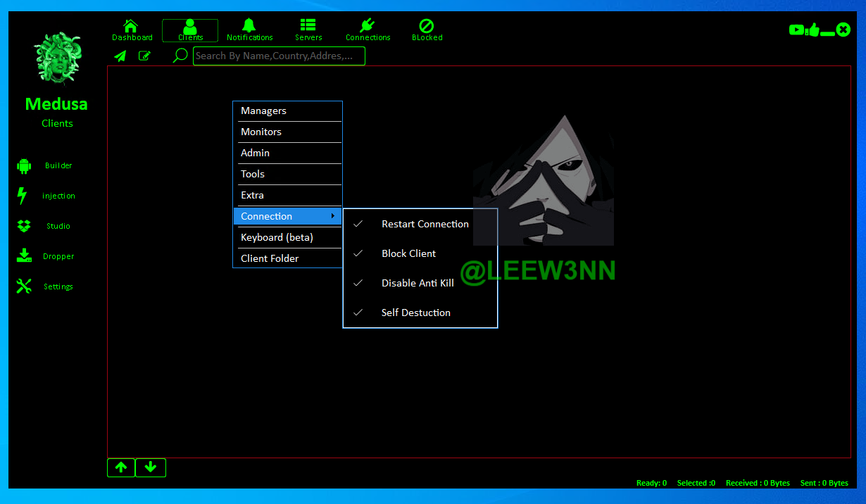Viewport: 866px width, 504px height.
Task: Select Client Folder in context menu
Action: [270, 258]
